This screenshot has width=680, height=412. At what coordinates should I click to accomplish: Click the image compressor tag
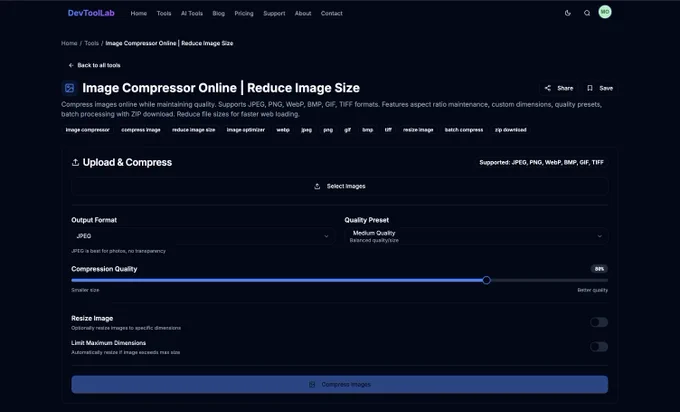[88, 130]
